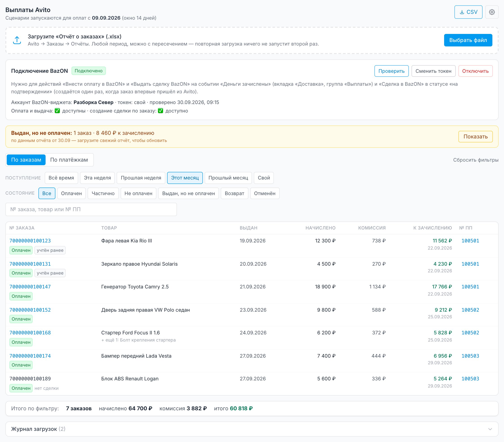Open payment order 100502 for VW Polo

pos(470,310)
